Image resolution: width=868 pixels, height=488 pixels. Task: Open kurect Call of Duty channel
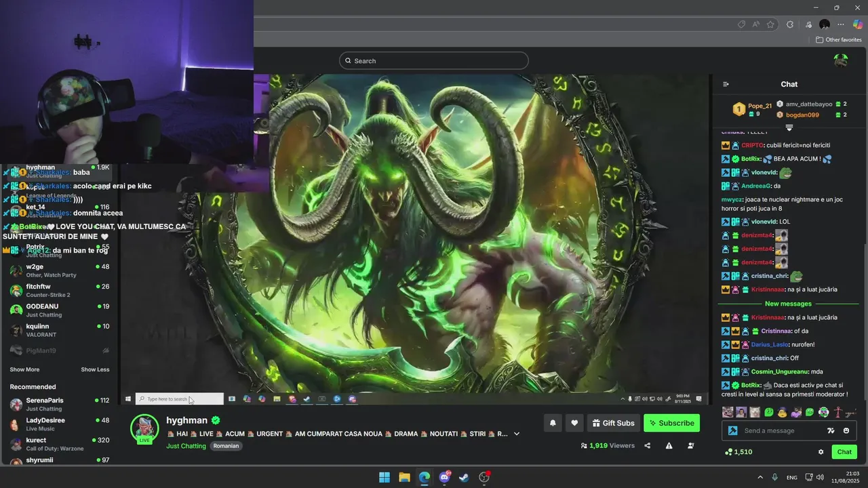pyautogui.click(x=60, y=444)
